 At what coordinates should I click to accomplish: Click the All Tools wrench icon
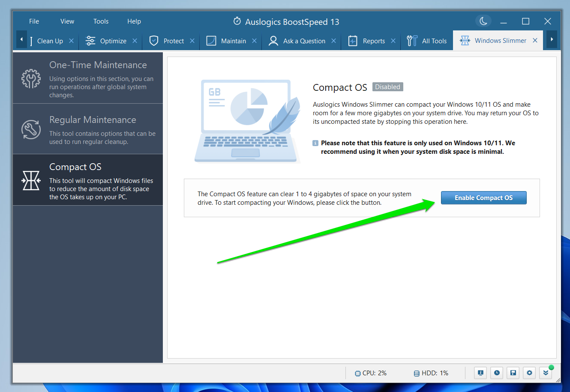pyautogui.click(x=412, y=41)
